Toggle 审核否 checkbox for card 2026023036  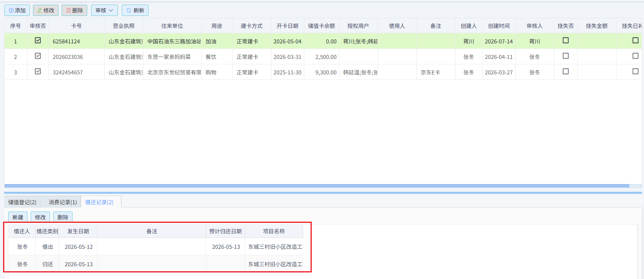click(x=38, y=56)
